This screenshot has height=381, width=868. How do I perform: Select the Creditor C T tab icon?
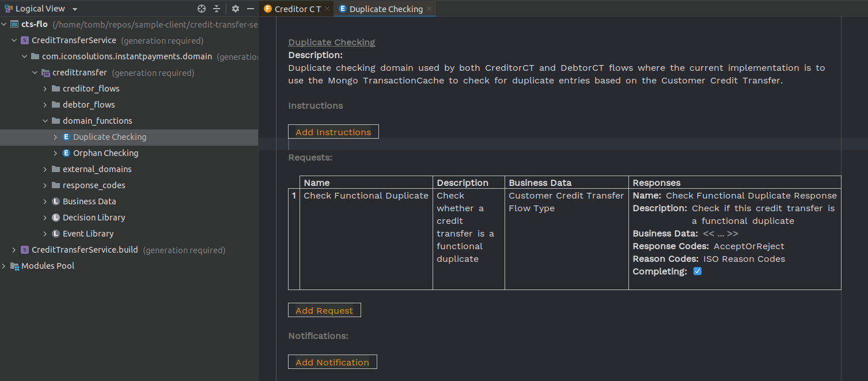point(268,9)
